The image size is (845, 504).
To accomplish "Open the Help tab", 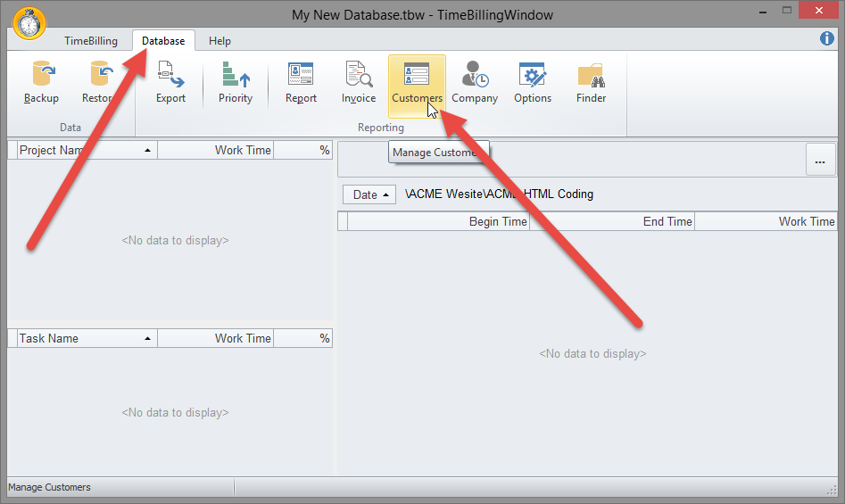I will click(220, 41).
